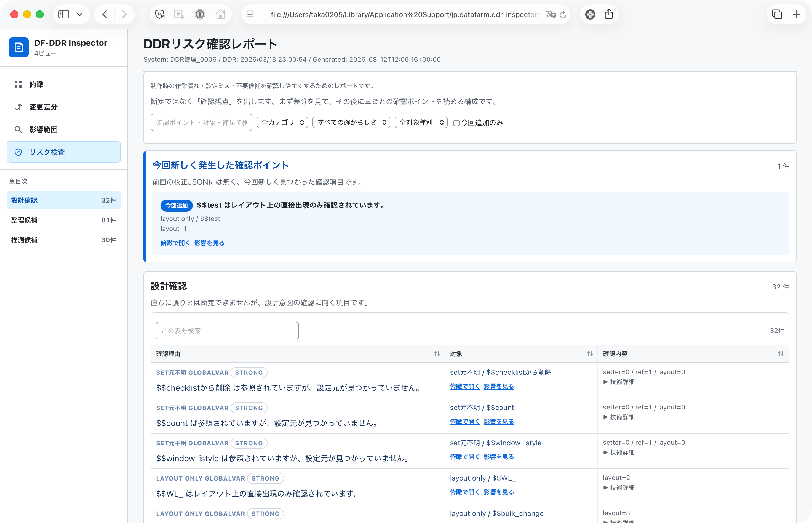Toggle the Safari sidebar icon
The width and height of the screenshot is (812, 523).
(64, 14)
